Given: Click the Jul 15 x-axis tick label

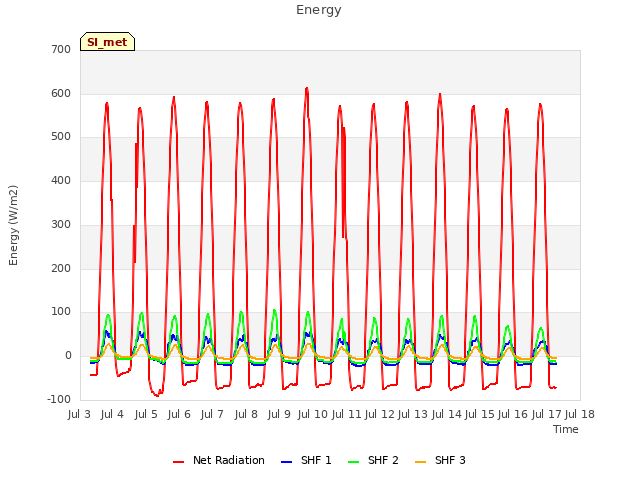Looking at the screenshot, I should tap(480, 414).
